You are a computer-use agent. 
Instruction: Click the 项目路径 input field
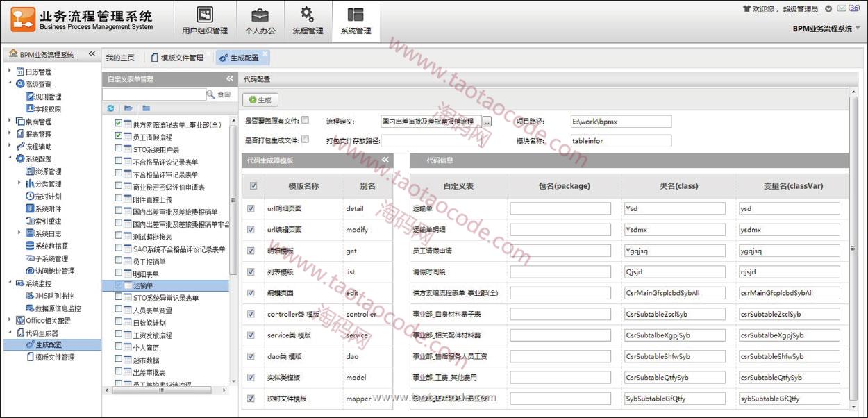coord(621,122)
